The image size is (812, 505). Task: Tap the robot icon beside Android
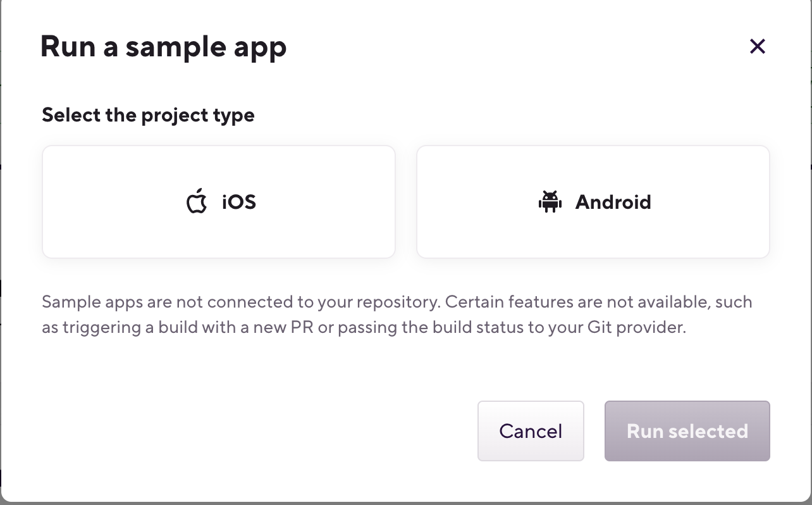click(x=550, y=202)
